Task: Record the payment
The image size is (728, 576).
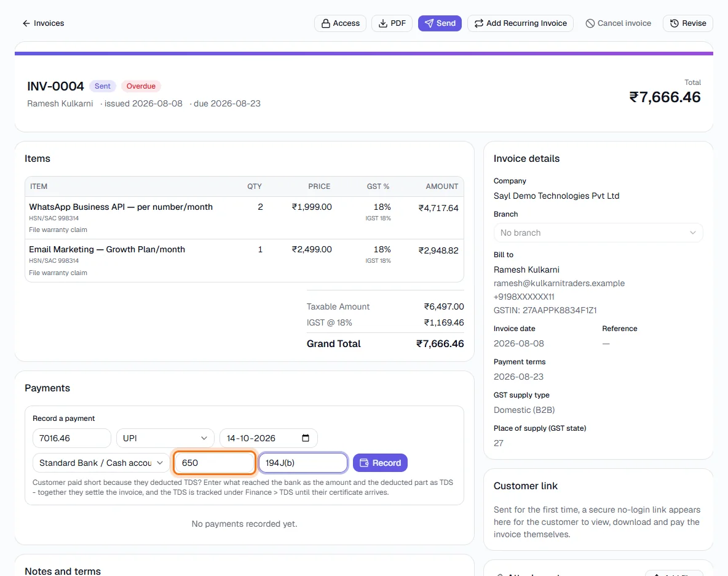Action: tap(380, 463)
